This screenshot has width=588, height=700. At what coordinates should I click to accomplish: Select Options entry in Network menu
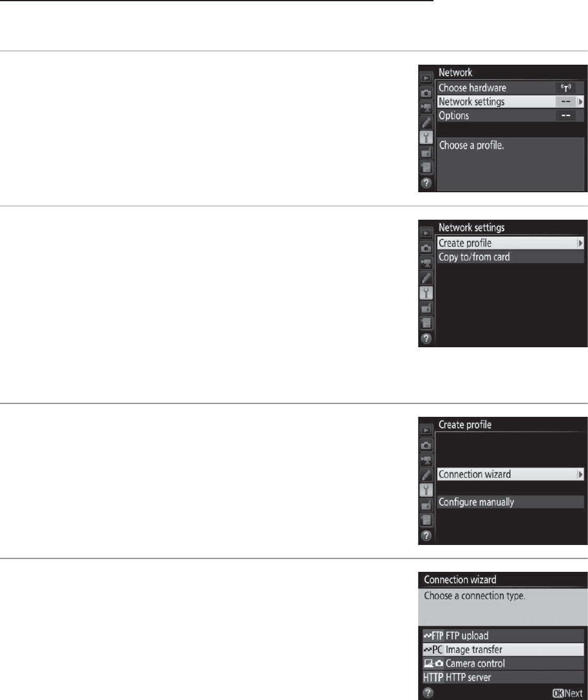510,115
